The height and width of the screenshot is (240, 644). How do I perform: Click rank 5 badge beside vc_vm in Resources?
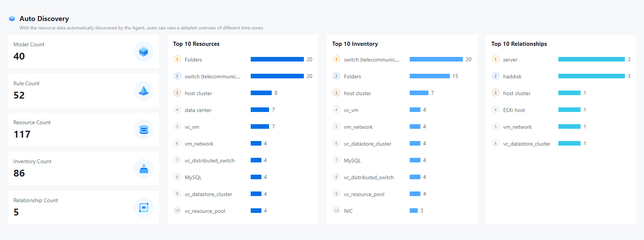pyautogui.click(x=177, y=126)
